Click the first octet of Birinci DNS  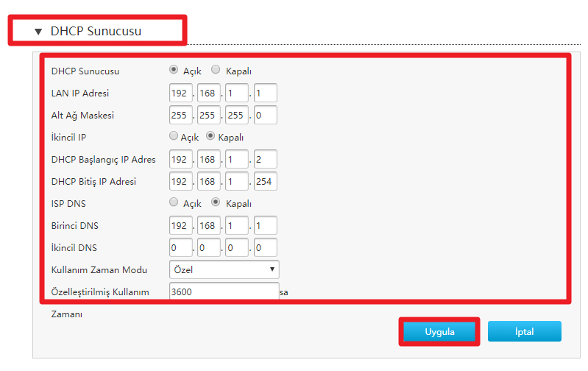tap(180, 225)
